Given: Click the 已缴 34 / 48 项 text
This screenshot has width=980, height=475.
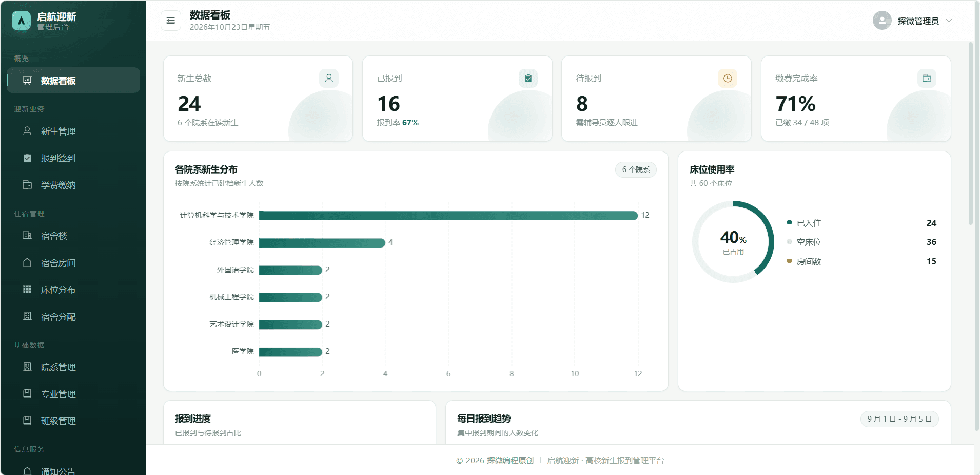Looking at the screenshot, I should (802, 122).
